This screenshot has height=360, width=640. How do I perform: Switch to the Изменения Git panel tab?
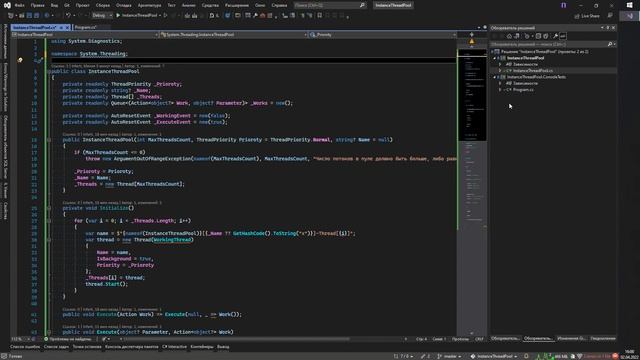(571, 338)
